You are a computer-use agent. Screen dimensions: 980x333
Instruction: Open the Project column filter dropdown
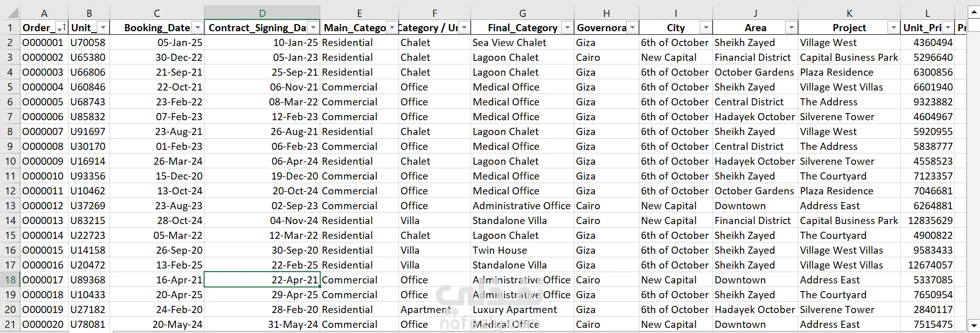click(894, 28)
